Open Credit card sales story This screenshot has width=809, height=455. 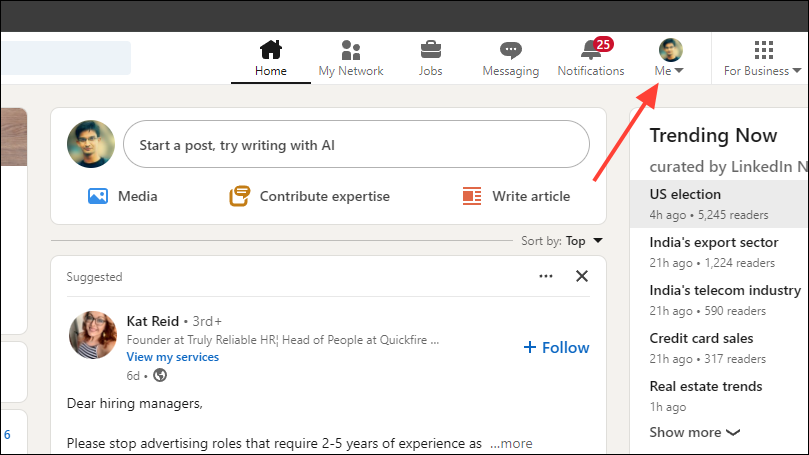tap(701, 338)
